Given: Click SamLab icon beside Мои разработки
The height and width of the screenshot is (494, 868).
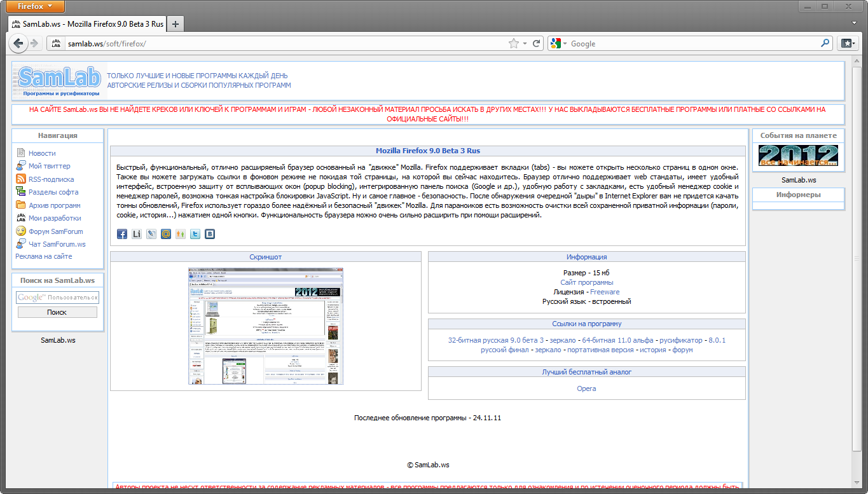Looking at the screenshot, I should [21, 218].
